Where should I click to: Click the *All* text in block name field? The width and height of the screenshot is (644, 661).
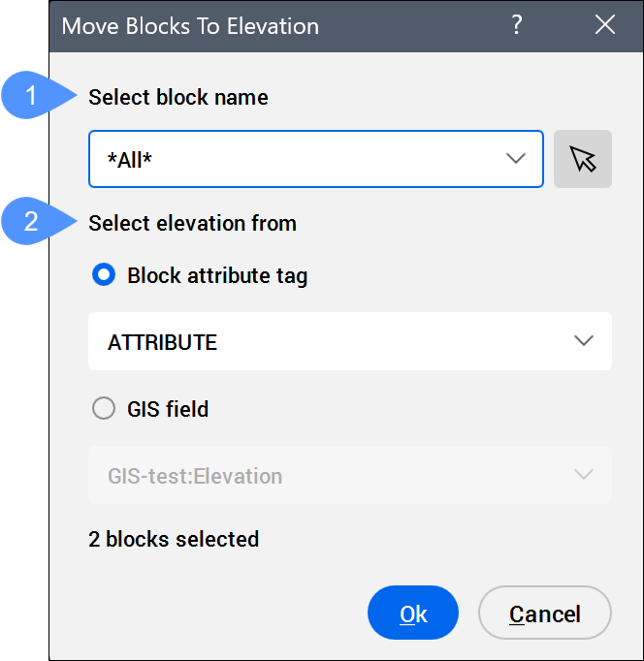[x=130, y=159]
